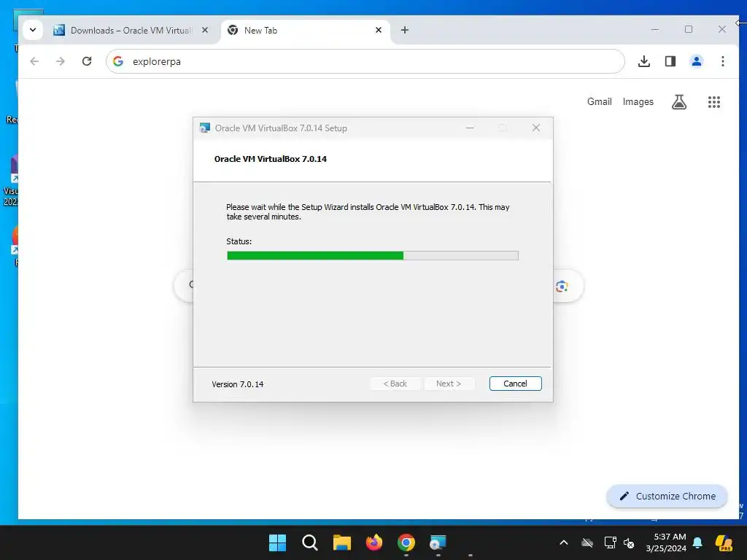Close the Downloads VirtualBox tab
This screenshot has width=747, height=560.
coord(205,30)
